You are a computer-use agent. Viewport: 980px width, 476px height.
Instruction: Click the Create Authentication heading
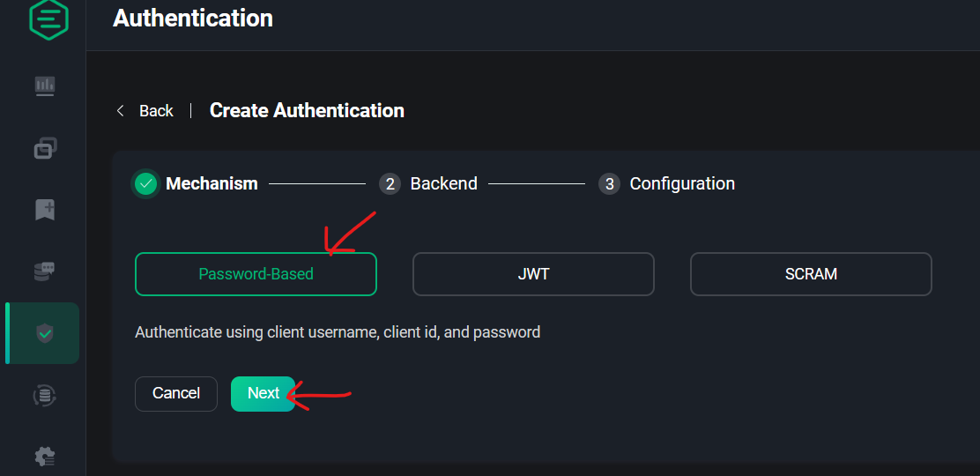307,111
